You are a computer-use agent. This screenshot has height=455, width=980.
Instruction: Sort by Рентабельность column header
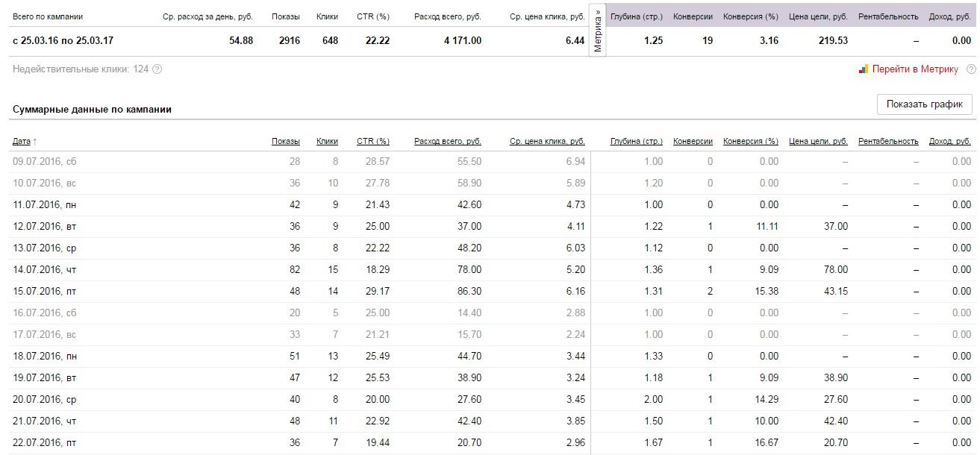(x=888, y=141)
